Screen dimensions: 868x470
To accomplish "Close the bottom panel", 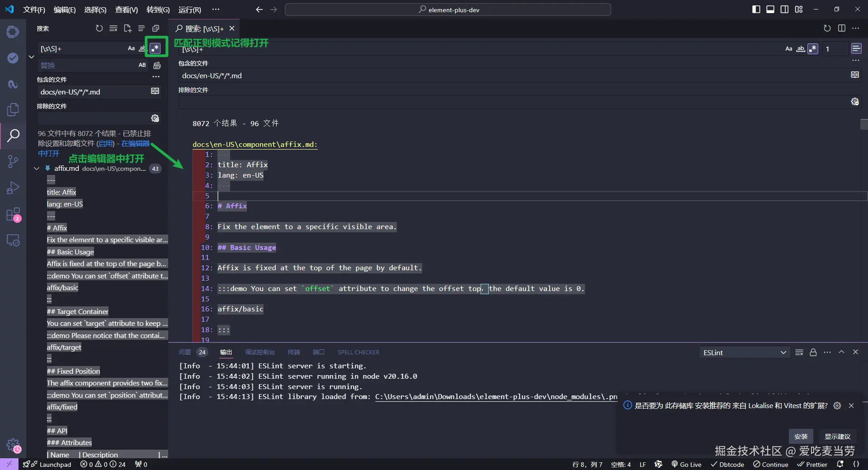I will [x=855, y=352].
